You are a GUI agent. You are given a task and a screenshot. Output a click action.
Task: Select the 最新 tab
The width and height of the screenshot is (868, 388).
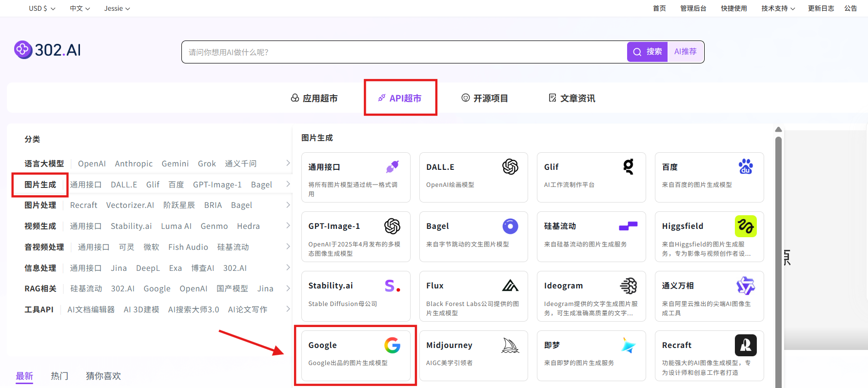coord(24,376)
